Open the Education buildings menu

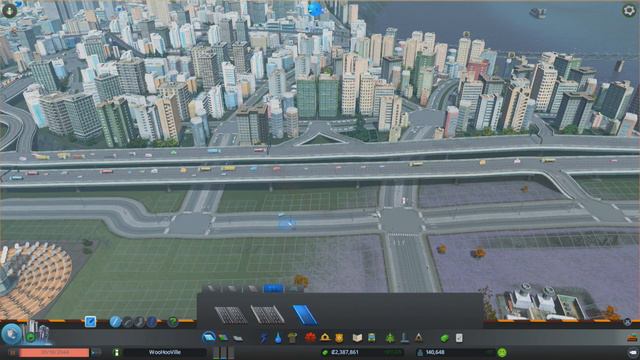click(x=357, y=338)
